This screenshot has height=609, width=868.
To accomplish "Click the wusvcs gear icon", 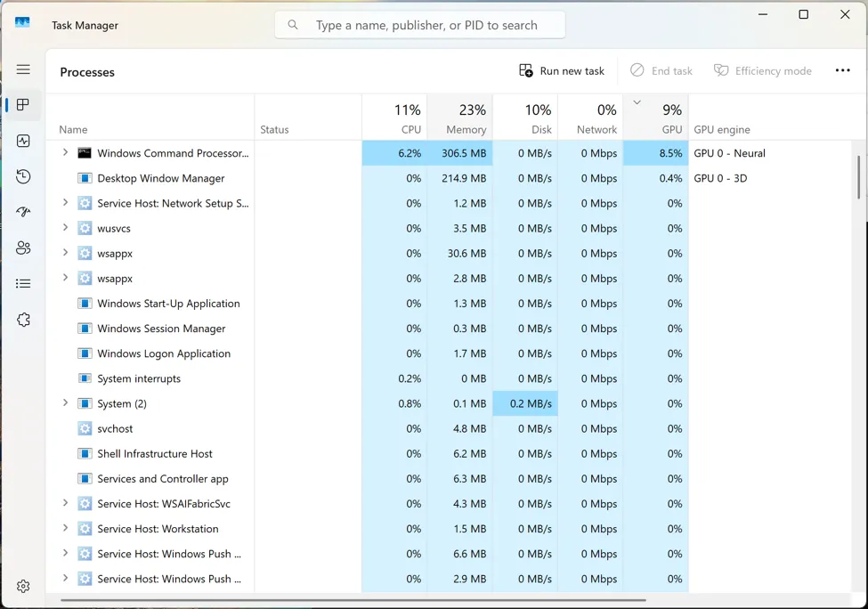I will (85, 228).
